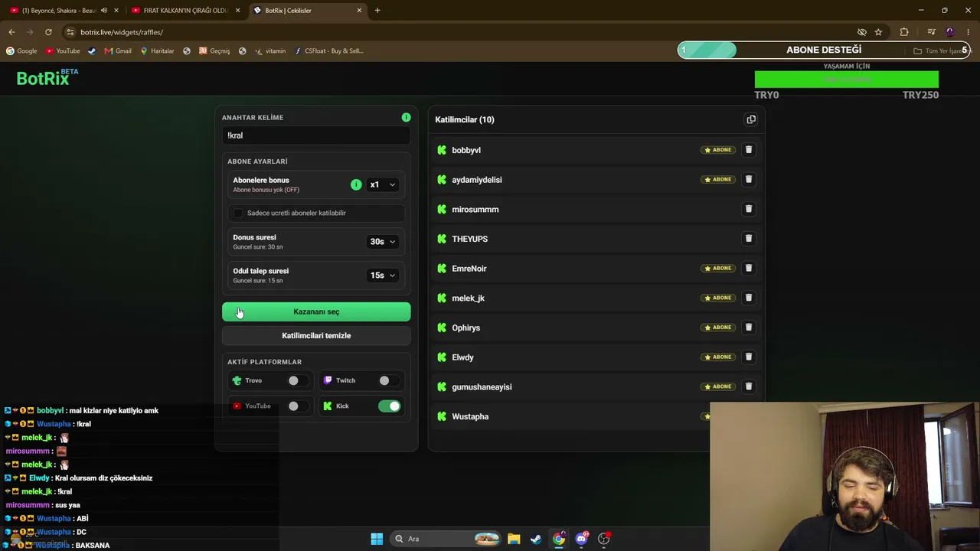Open Steam from the taskbar
Viewport: 980px width, 551px height.
pyautogui.click(x=536, y=539)
